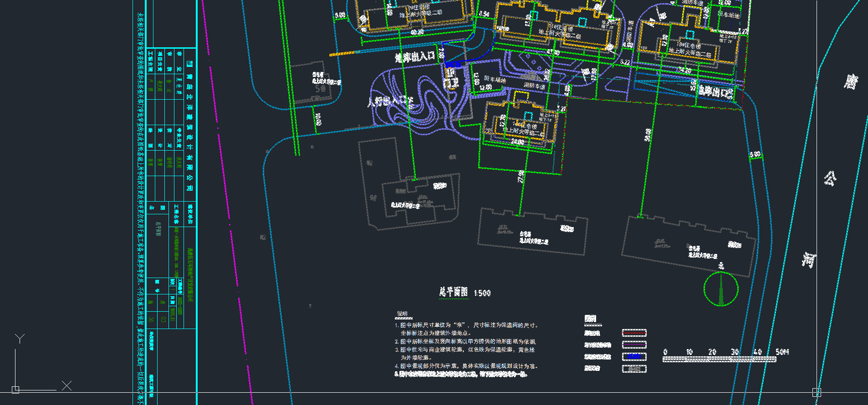Select the 公 river name character

830,178
